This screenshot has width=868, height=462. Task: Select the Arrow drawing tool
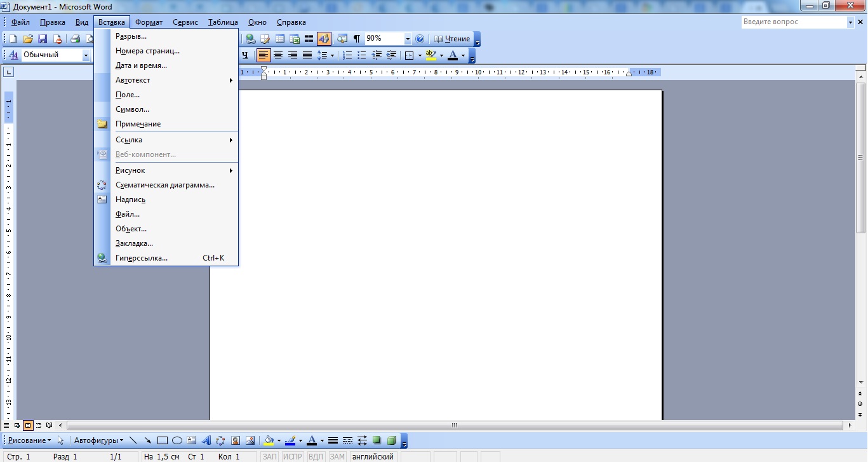(148, 440)
